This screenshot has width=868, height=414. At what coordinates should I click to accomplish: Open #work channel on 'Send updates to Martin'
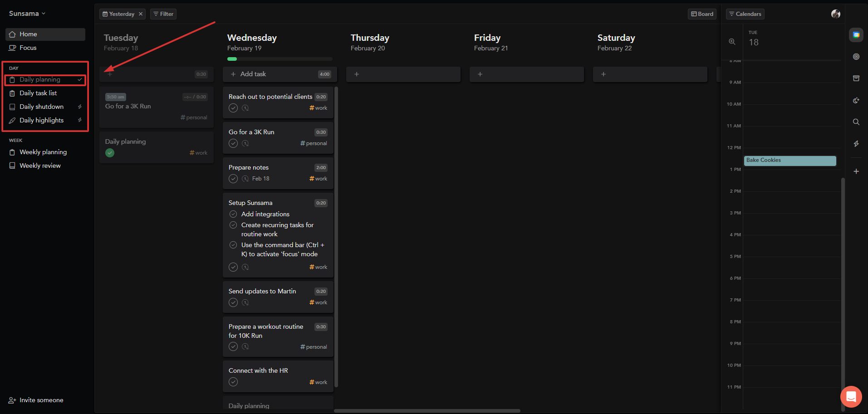point(318,302)
